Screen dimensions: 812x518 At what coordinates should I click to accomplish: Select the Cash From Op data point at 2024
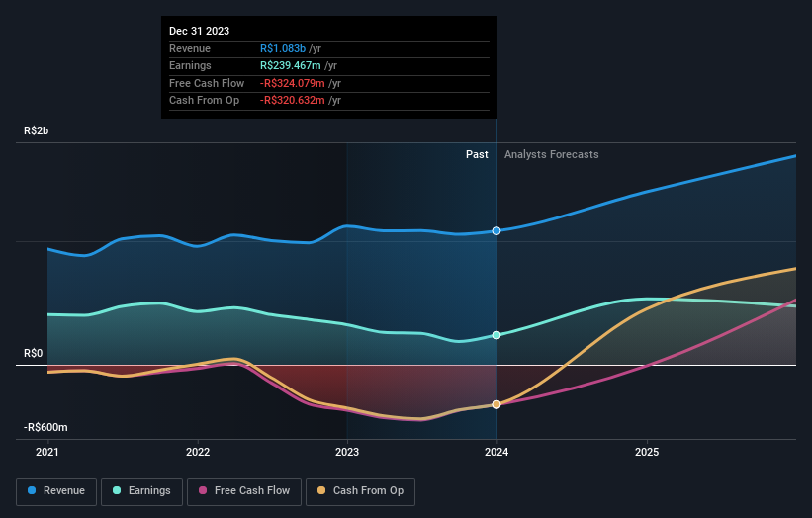tap(496, 404)
